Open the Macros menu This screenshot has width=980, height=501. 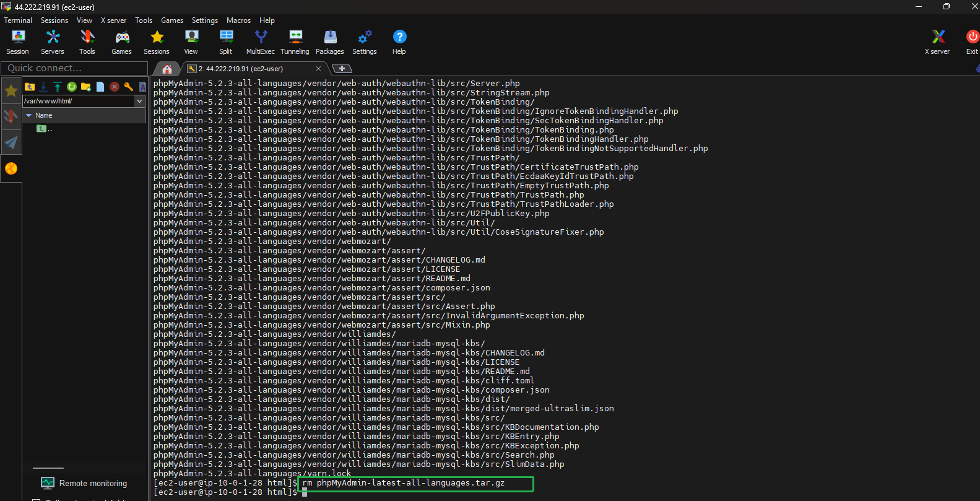coord(238,20)
